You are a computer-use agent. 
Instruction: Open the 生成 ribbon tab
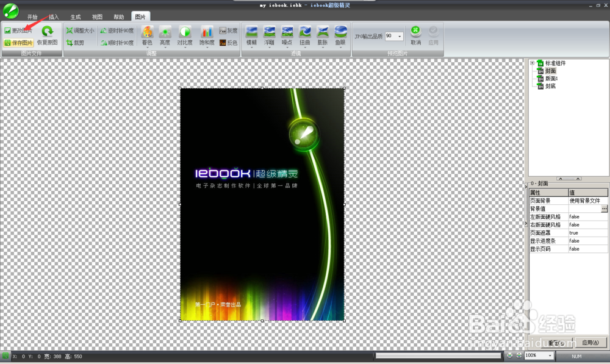coord(76,16)
